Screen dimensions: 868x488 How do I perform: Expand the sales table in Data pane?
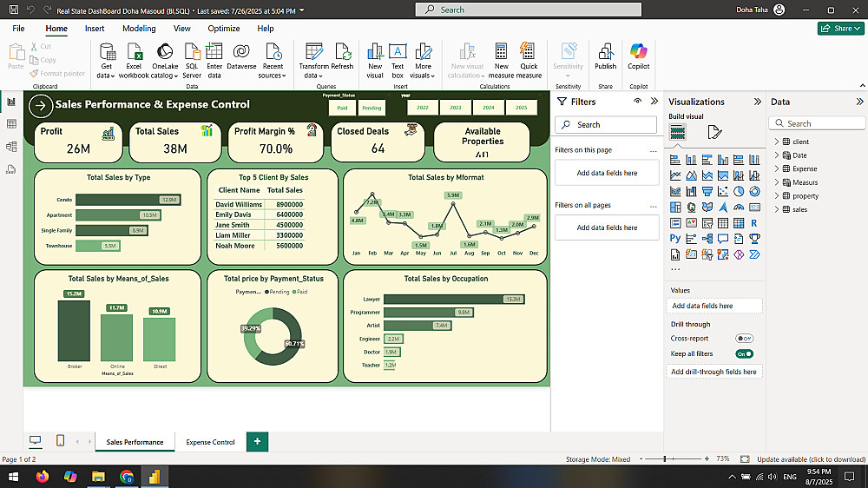coord(776,209)
